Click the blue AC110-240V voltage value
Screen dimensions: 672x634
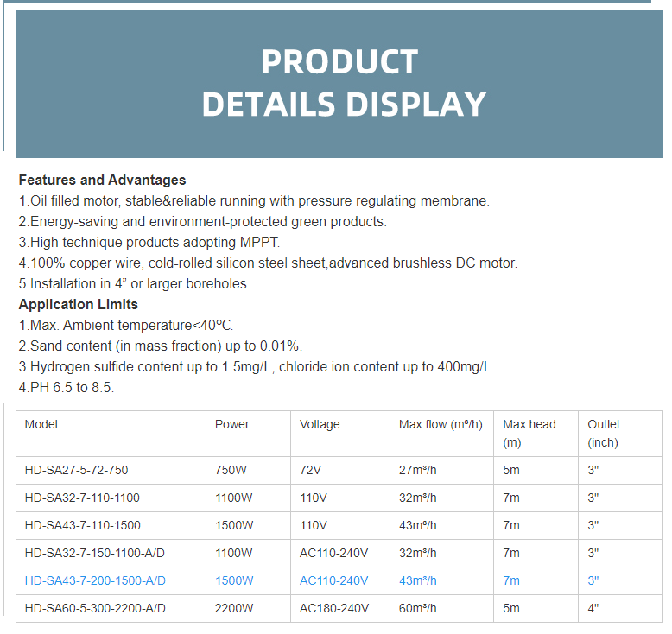(333, 580)
